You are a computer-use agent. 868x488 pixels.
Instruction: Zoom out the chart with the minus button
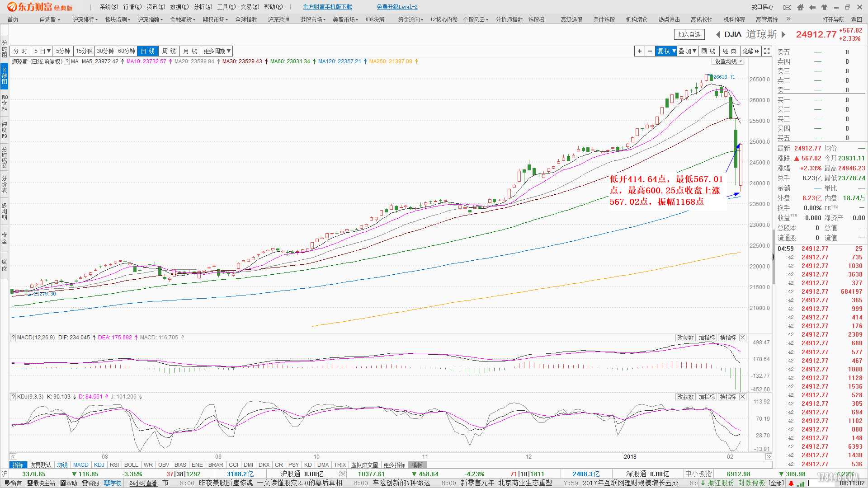click(x=650, y=51)
